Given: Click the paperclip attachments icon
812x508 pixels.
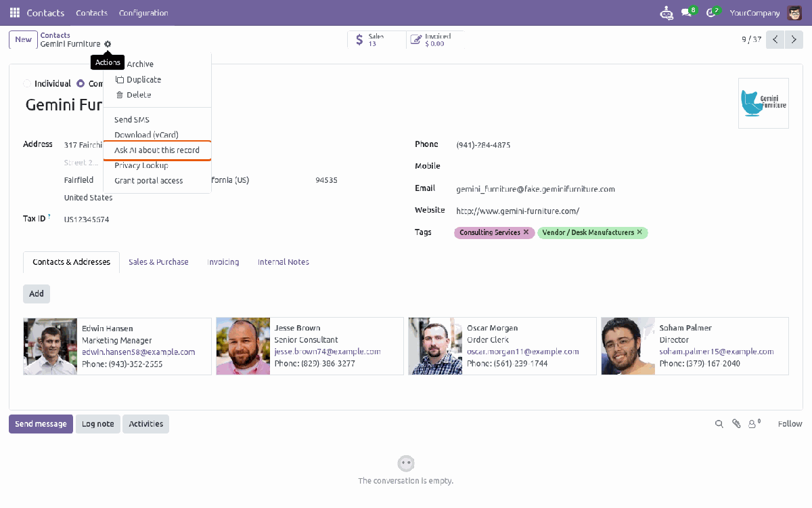Looking at the screenshot, I should [x=736, y=424].
